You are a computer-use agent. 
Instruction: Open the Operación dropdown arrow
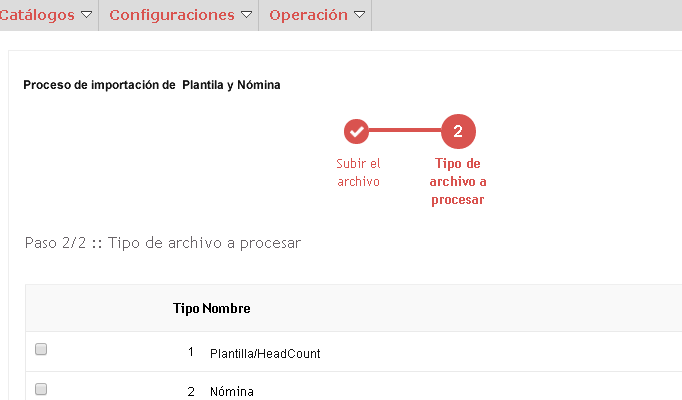click(359, 15)
